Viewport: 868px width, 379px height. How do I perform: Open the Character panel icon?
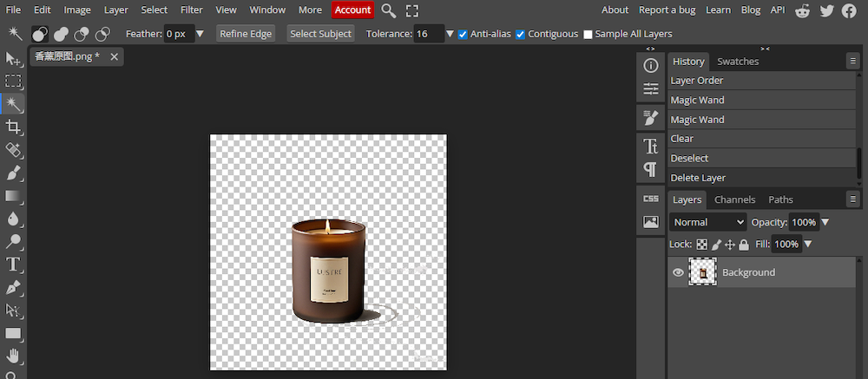click(x=650, y=146)
